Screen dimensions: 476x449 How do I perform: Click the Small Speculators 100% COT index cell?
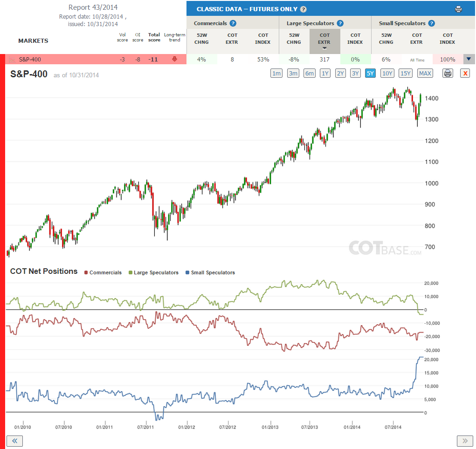point(448,60)
